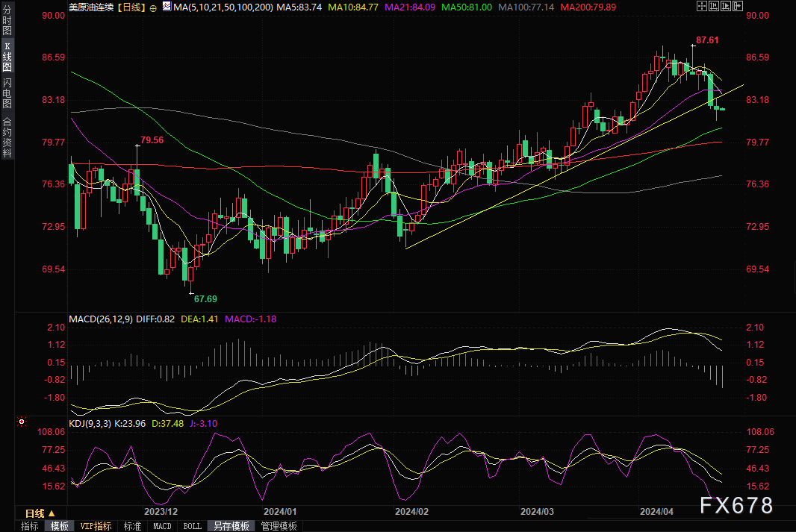
Task: Click the 另存模板 button
Action: [x=231, y=526]
